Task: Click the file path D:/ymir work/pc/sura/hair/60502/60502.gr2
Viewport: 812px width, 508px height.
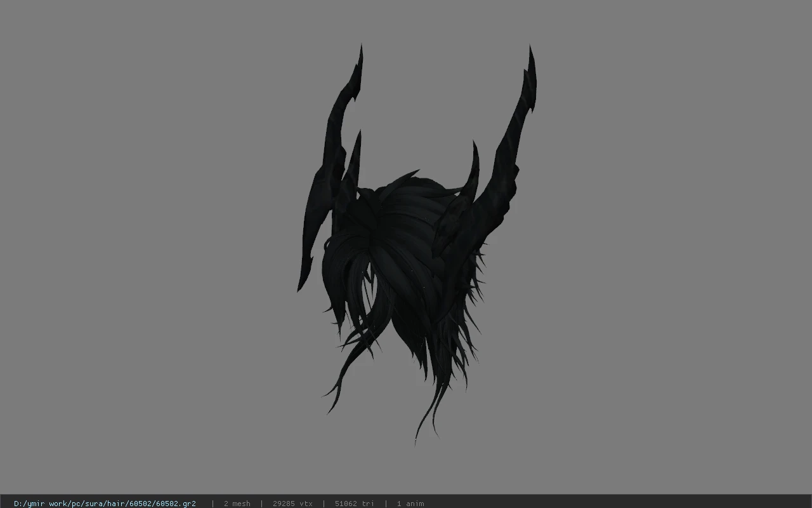Action: [105, 504]
